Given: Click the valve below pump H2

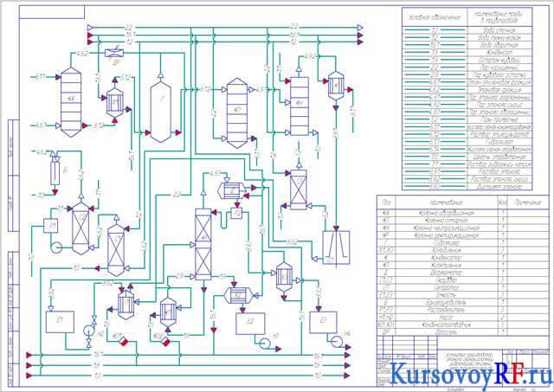Looking at the screenshot, I should [x=88, y=344].
